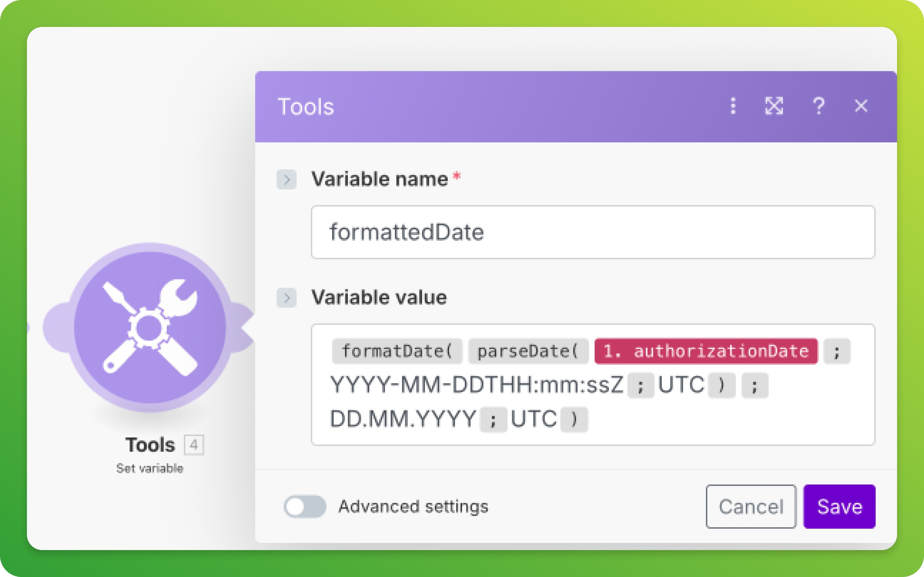This screenshot has height=577, width=924.
Task: Click the semicolon pill after authorizationDate
Action: (x=837, y=351)
